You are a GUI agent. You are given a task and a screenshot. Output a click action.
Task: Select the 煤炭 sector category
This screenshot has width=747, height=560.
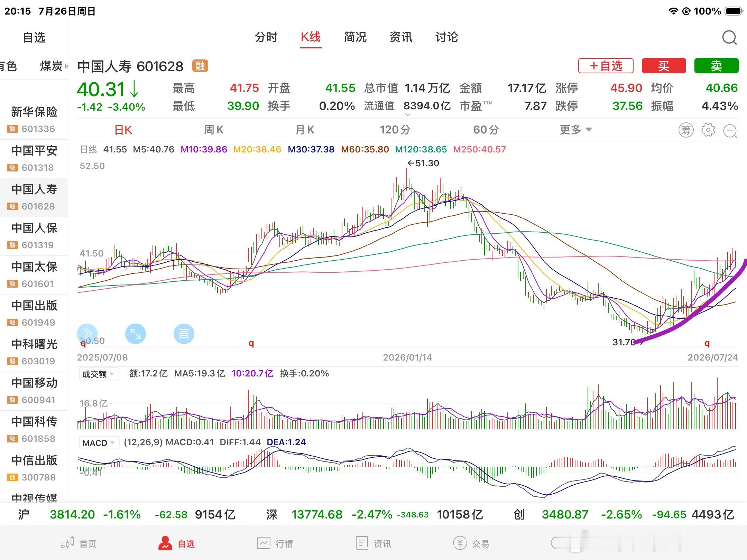point(51,66)
